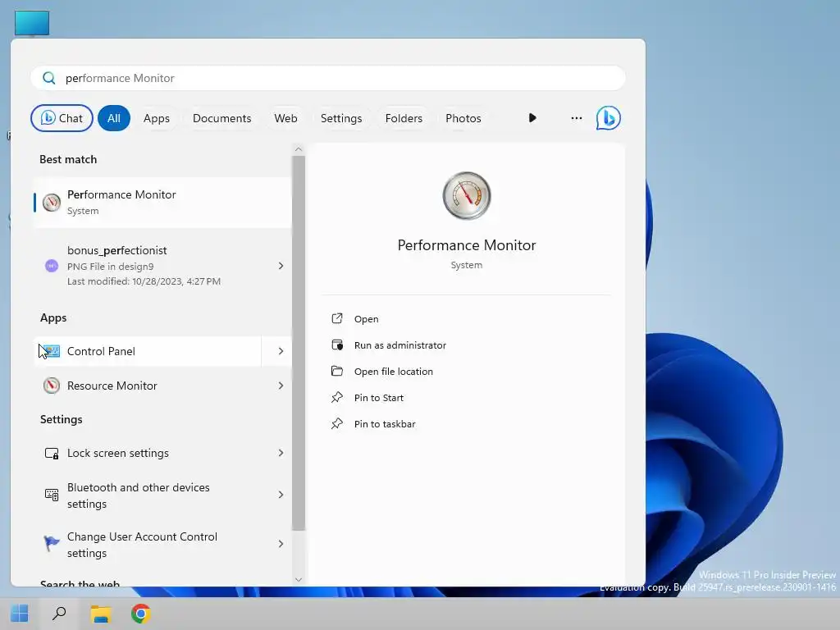Choose Open file location
This screenshot has height=630, width=840.
pos(393,372)
